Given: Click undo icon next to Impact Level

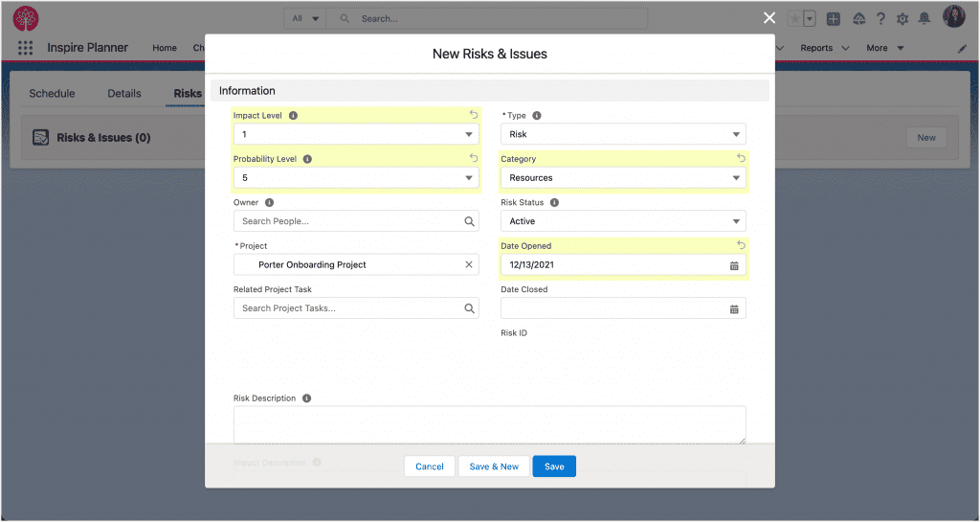Looking at the screenshot, I should (x=473, y=115).
